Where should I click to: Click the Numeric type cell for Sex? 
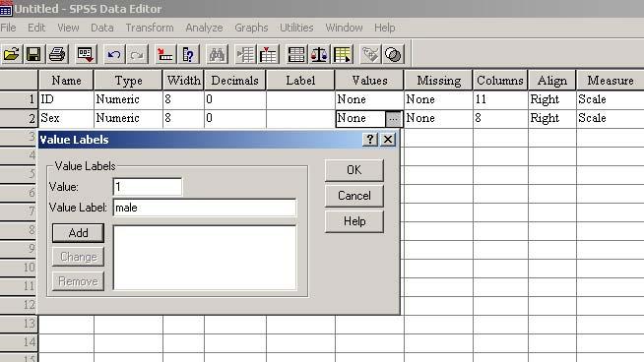(x=128, y=119)
